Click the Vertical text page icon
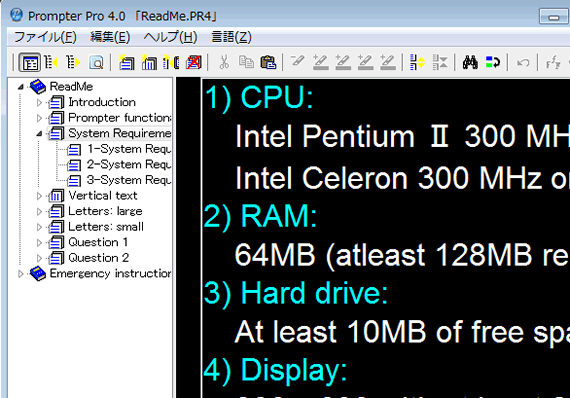Screen dimensions: 570x398 (56, 196)
